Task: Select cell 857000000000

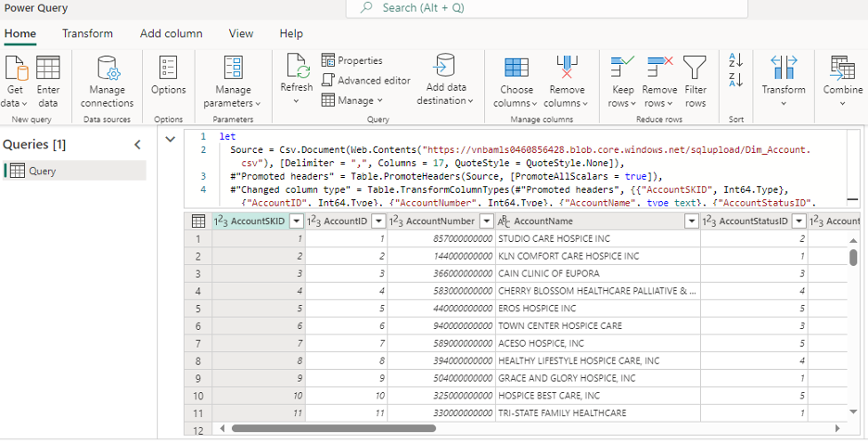Action: pos(441,238)
